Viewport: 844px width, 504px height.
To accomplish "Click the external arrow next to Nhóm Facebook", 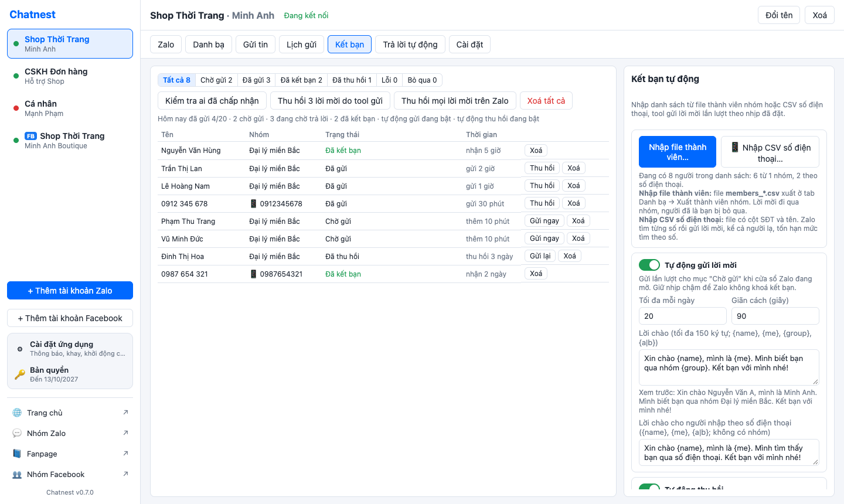I will pyautogui.click(x=125, y=474).
